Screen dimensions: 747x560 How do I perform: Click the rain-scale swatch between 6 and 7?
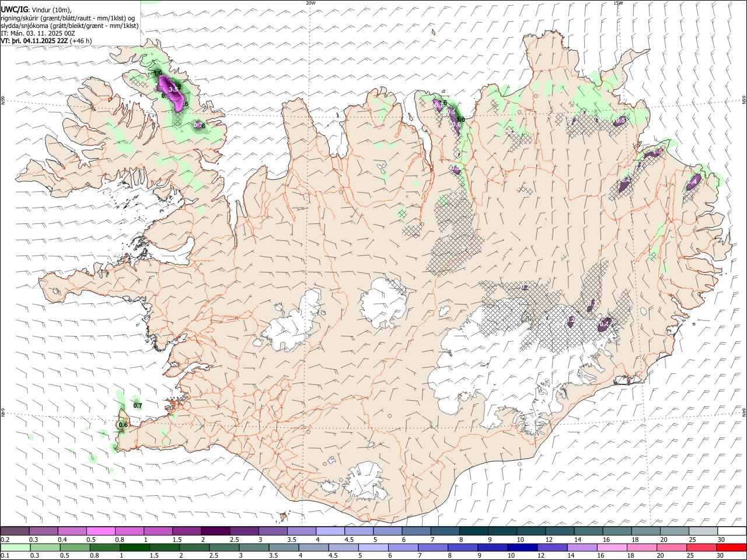tap(403, 547)
